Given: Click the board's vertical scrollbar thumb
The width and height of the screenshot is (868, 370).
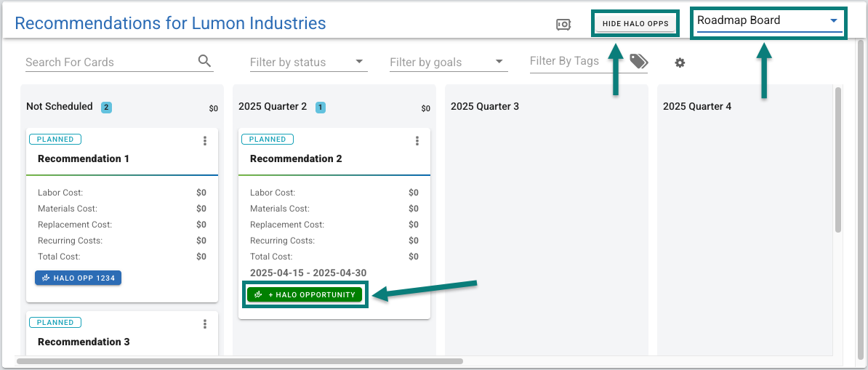Looking at the screenshot, I should pos(838,159).
